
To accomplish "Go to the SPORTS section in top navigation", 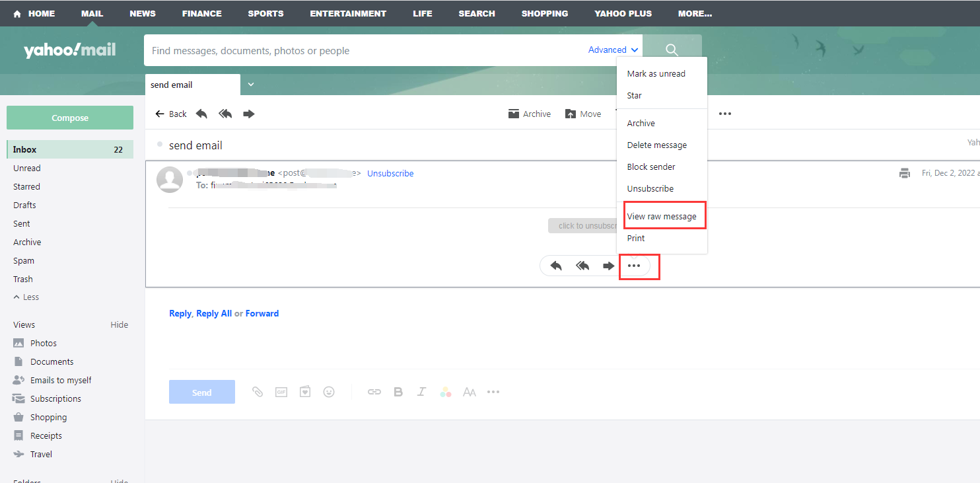I will pos(265,13).
